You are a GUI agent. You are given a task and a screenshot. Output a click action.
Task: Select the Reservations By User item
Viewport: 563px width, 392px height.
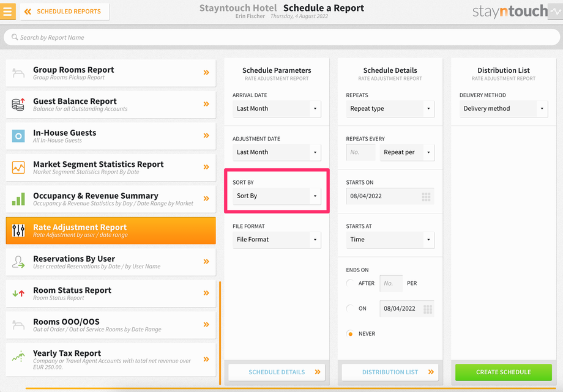pyautogui.click(x=111, y=262)
